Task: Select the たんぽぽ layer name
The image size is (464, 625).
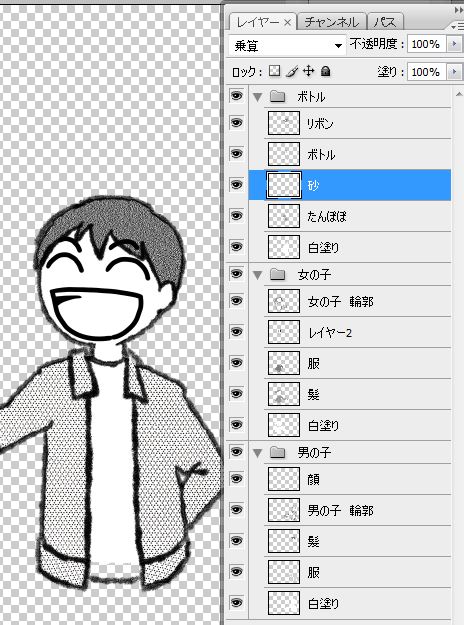Action: (327, 216)
